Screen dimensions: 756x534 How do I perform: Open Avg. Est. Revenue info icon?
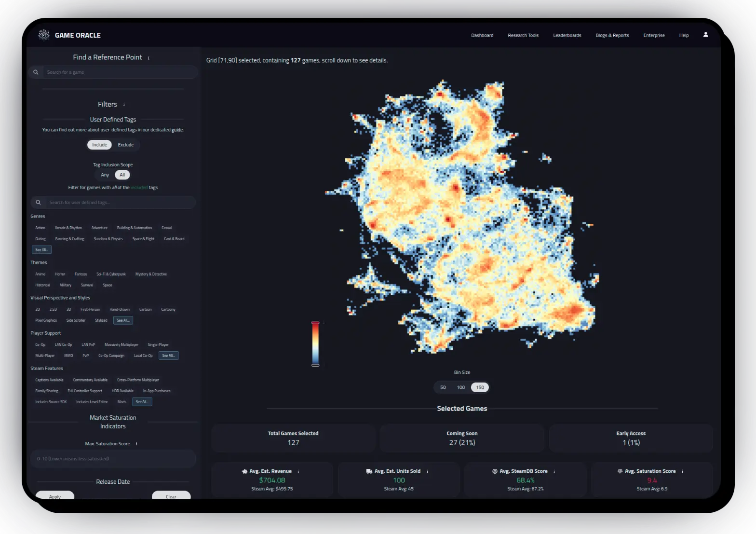tap(298, 471)
